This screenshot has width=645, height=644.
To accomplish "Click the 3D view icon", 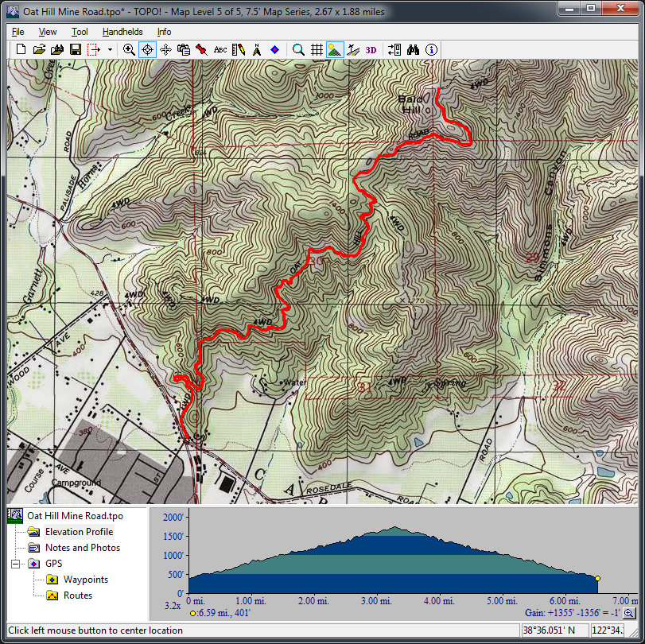I will pos(371,49).
